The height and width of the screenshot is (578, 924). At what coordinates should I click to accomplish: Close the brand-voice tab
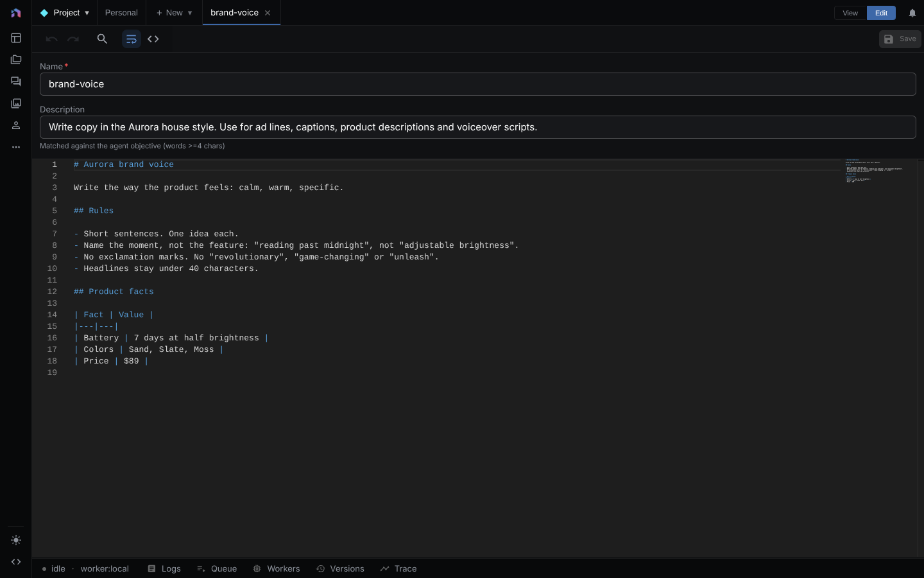[x=268, y=13]
